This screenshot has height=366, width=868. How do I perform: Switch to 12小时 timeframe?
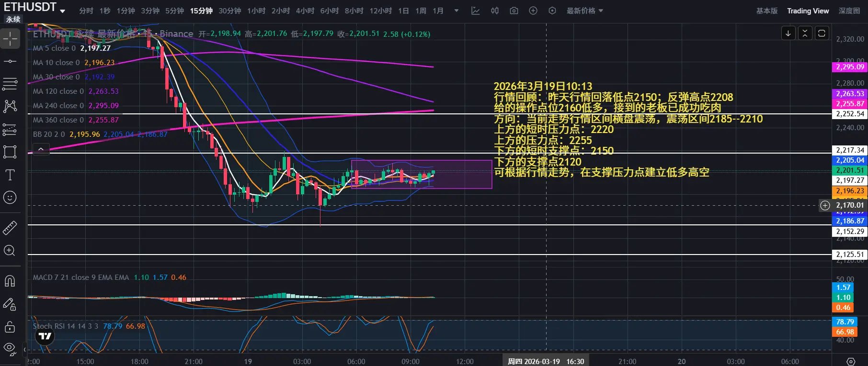pos(381,11)
